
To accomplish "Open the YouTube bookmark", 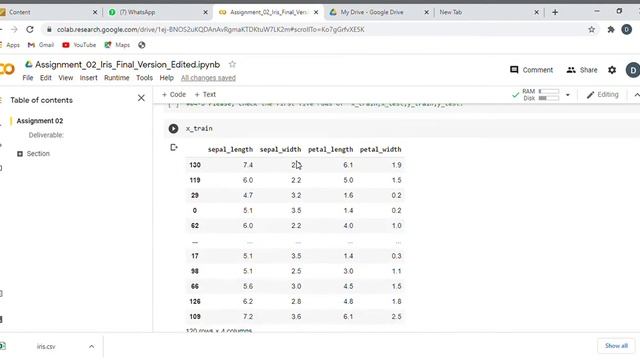I will [79, 45].
